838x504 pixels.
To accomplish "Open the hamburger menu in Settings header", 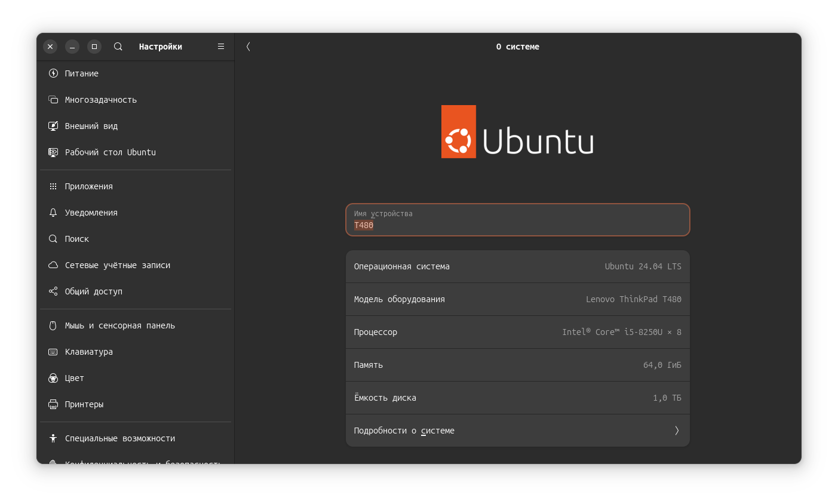I will point(221,47).
